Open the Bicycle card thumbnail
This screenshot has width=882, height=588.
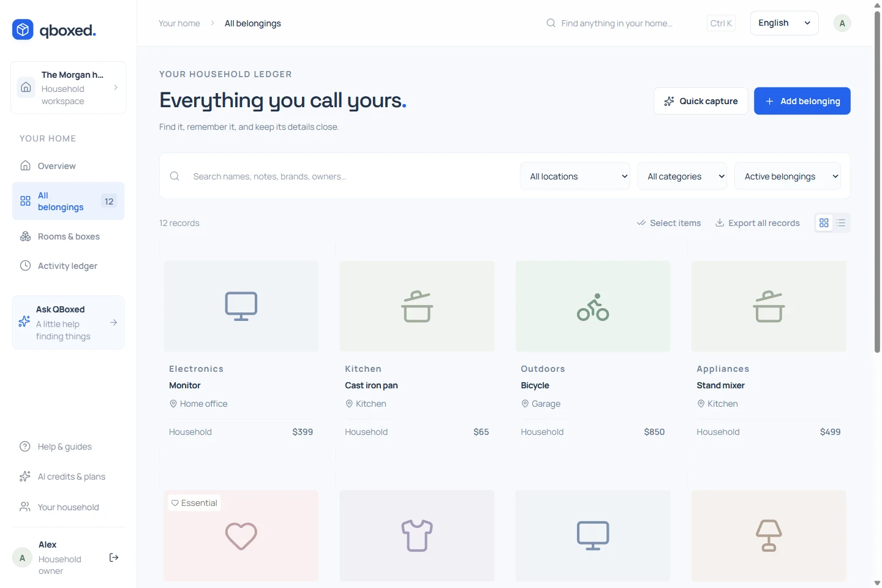(593, 306)
